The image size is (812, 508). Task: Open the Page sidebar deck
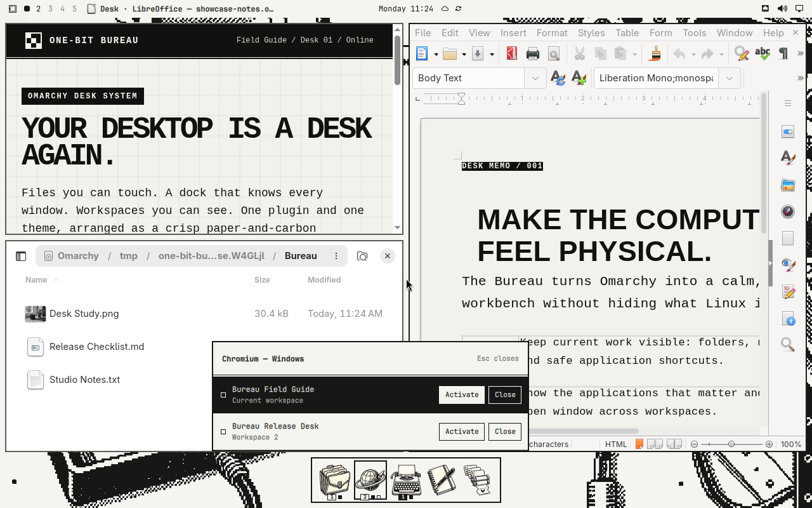point(788,238)
